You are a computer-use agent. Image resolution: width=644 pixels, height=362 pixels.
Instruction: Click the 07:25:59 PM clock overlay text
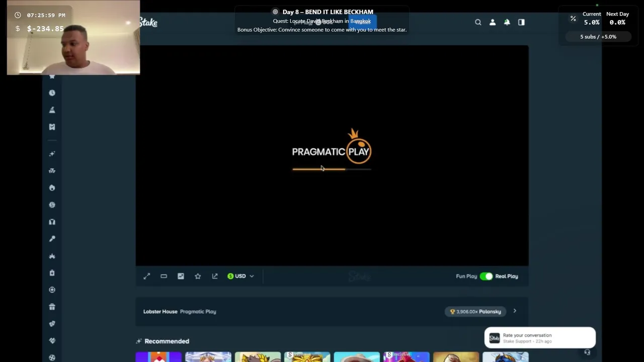point(46,15)
